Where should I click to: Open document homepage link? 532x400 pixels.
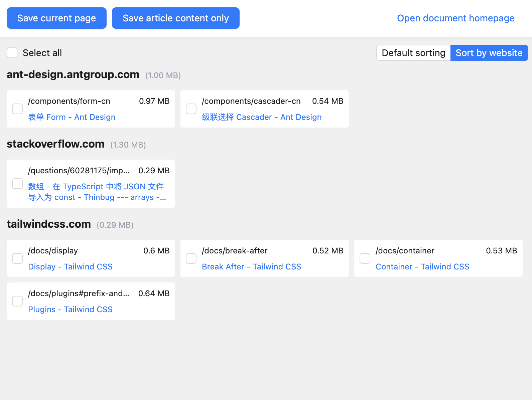(x=455, y=18)
